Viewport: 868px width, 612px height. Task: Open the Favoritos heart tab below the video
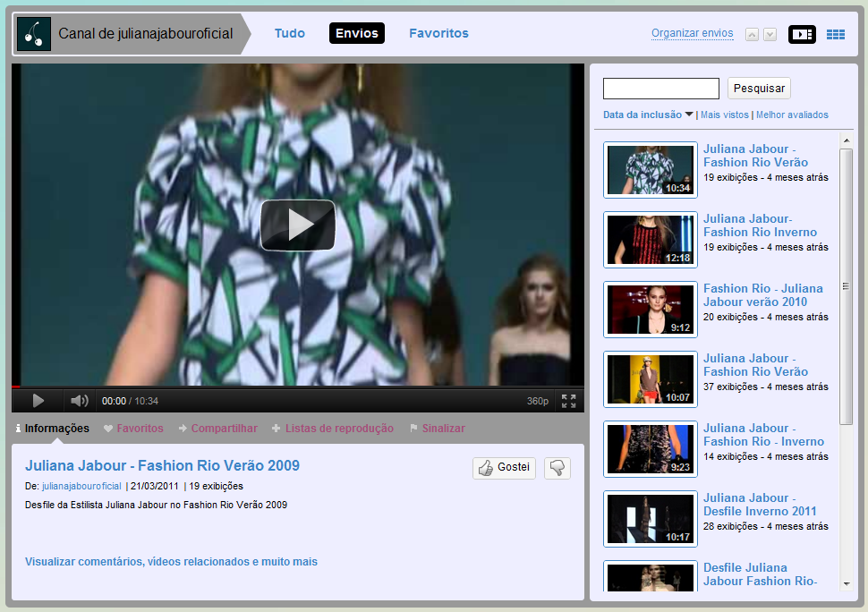(134, 429)
